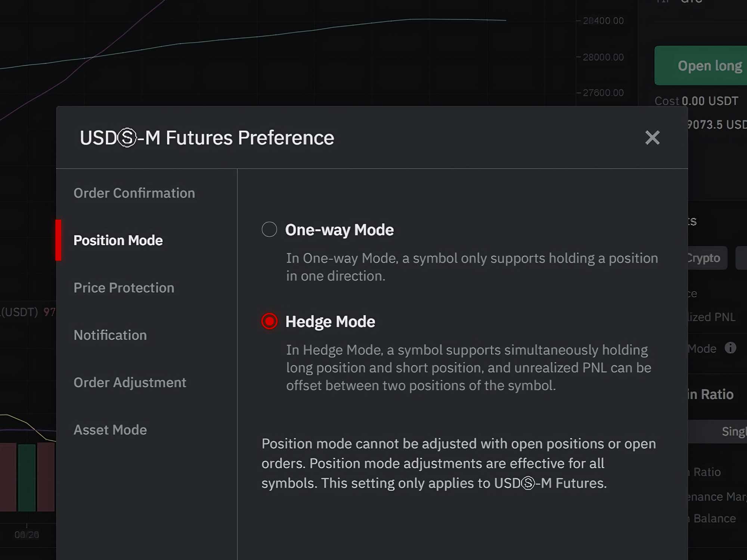Open the Notification preferences section
Image resolution: width=747 pixels, height=560 pixels.
[110, 335]
